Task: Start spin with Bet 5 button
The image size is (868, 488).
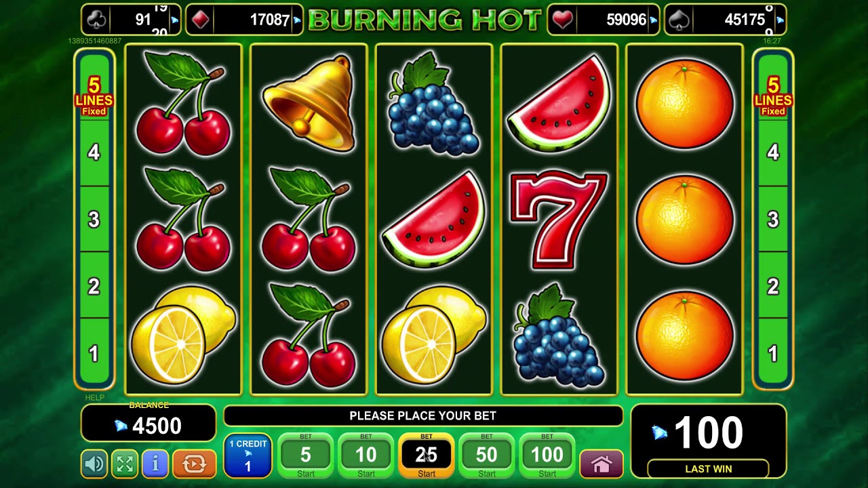Action: coord(306,455)
